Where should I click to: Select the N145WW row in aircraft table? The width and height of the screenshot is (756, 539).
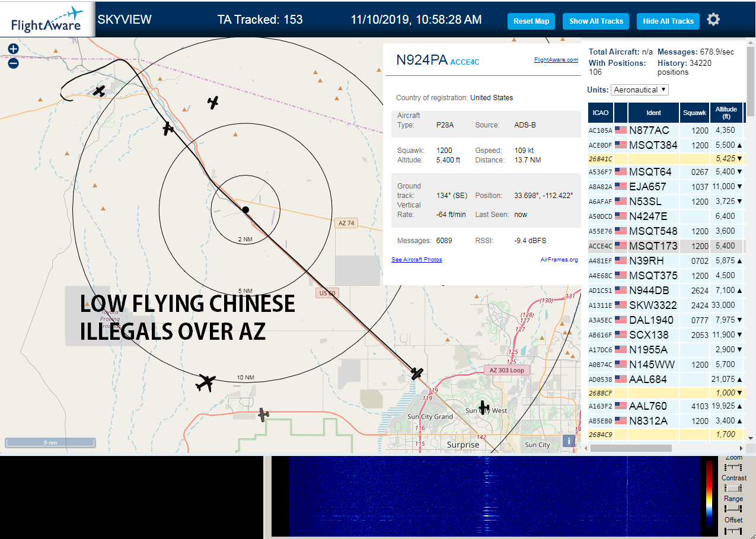[666, 364]
